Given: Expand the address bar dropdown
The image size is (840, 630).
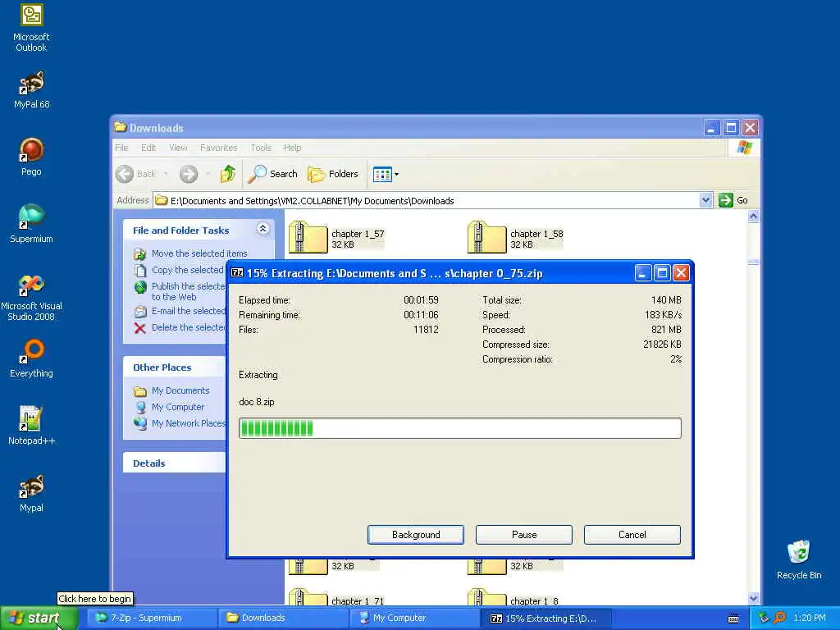Looking at the screenshot, I should (705, 200).
